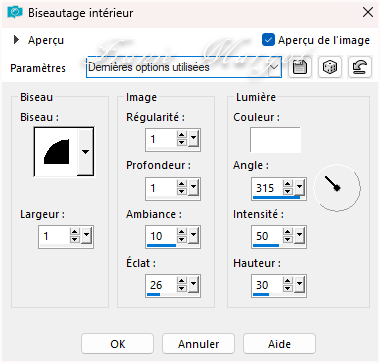Decrease Éclat with its down arrow
This screenshot has width=380, height=363.
coord(182,289)
